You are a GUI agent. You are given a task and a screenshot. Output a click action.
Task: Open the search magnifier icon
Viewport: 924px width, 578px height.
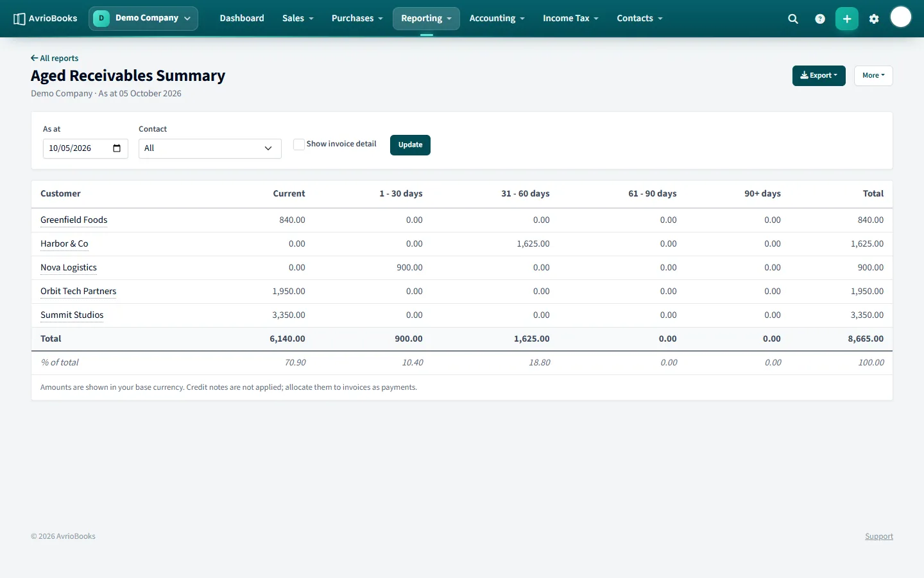coord(793,19)
